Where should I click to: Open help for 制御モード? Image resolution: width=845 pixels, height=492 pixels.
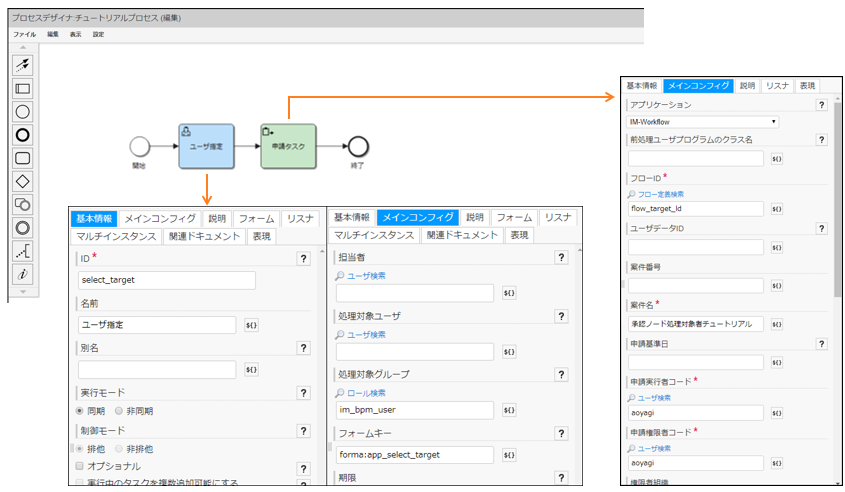303,431
